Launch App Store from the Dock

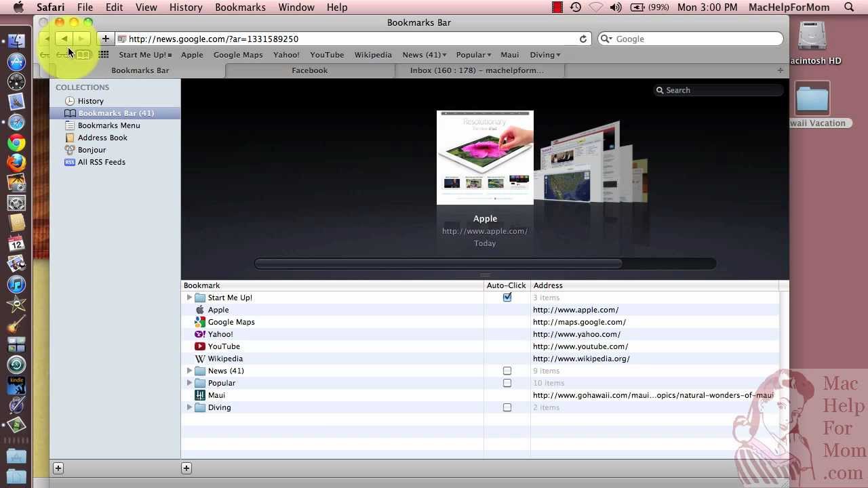click(16, 62)
